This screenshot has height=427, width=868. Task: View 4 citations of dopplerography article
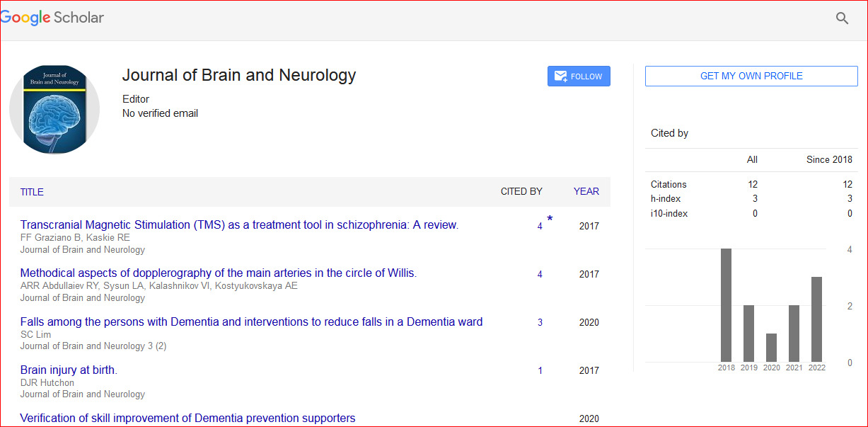[540, 275]
